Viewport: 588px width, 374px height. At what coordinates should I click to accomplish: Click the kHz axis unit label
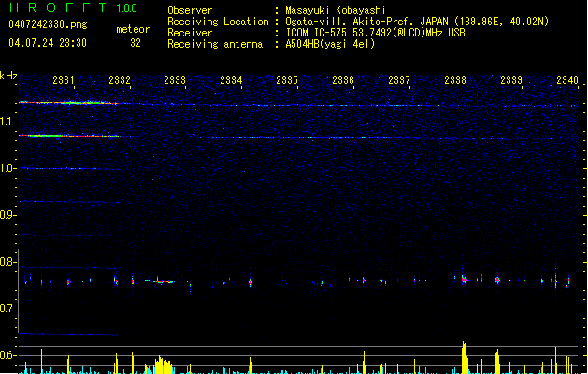pos(8,76)
